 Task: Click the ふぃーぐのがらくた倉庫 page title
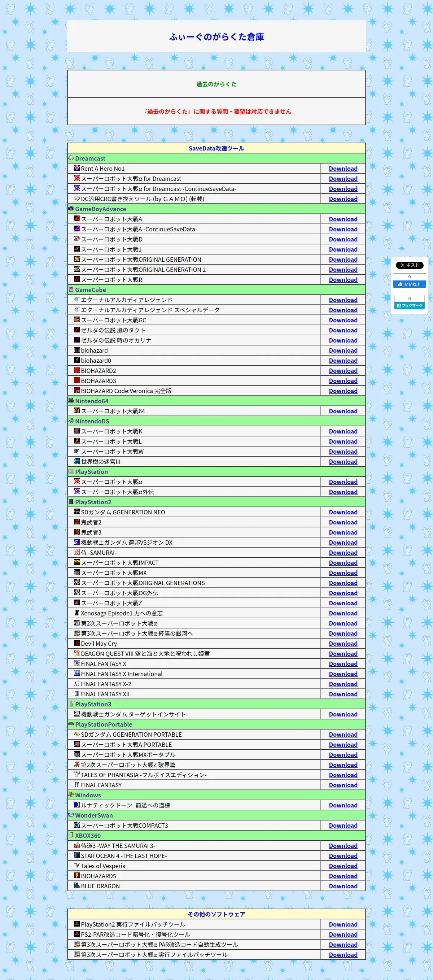[x=216, y=36]
